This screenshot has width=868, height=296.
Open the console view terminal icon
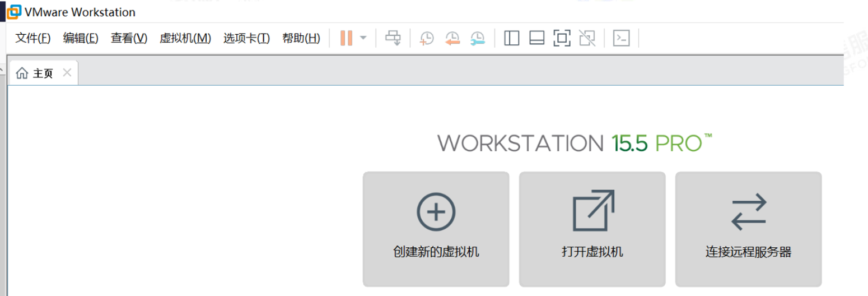pyautogui.click(x=622, y=38)
